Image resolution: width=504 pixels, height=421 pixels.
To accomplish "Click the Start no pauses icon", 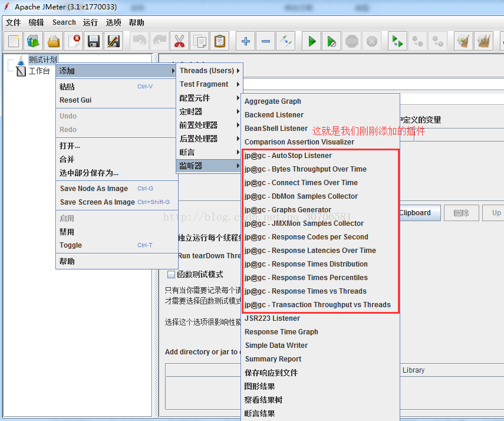I will 331,41.
